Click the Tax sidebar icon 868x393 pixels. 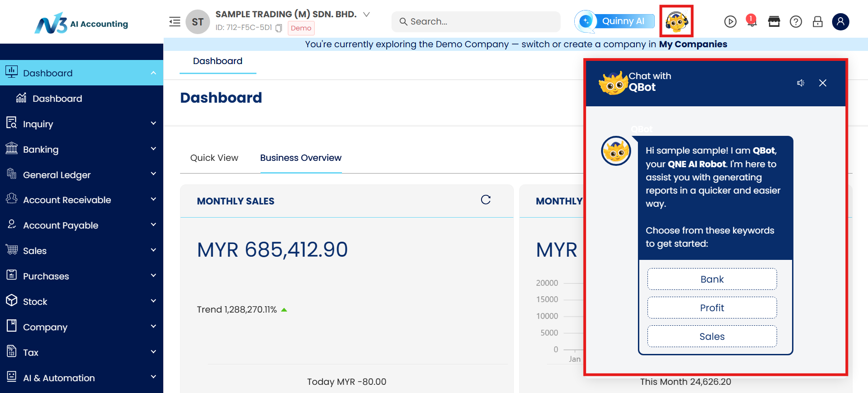(11, 351)
